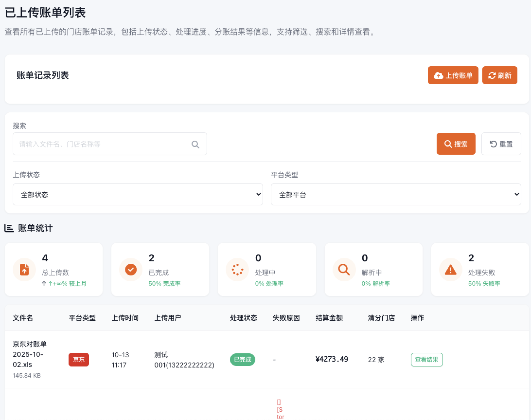This screenshot has height=420, width=531.
Task: Click the upload file icon in 总上传数 card
Action: coord(24,270)
